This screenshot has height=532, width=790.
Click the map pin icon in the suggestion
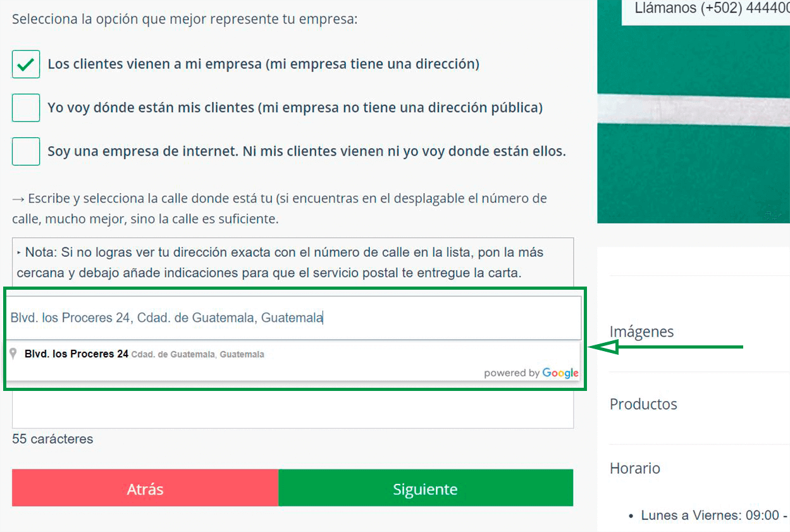(13, 354)
